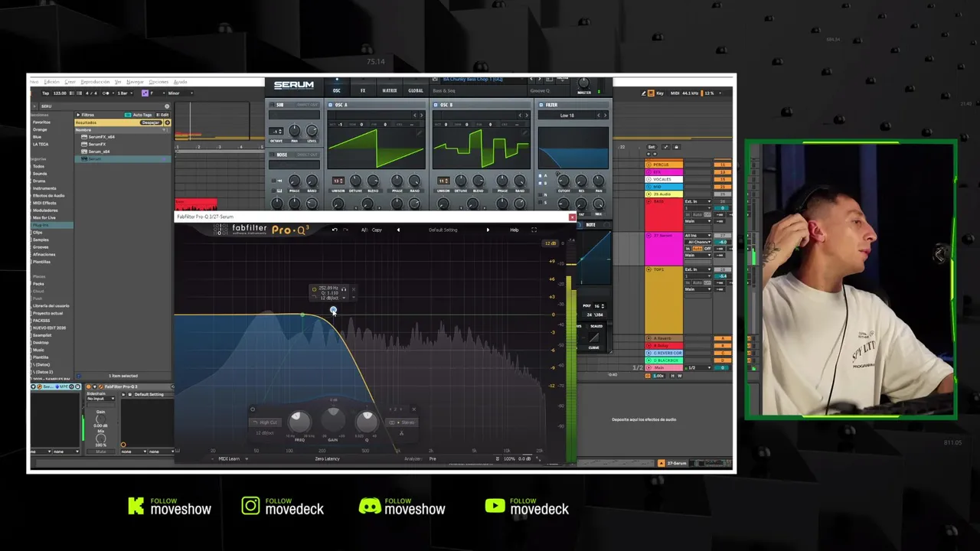The image size is (980, 551).
Task: Choose next Serum filter type arrow
Action: coord(605,116)
